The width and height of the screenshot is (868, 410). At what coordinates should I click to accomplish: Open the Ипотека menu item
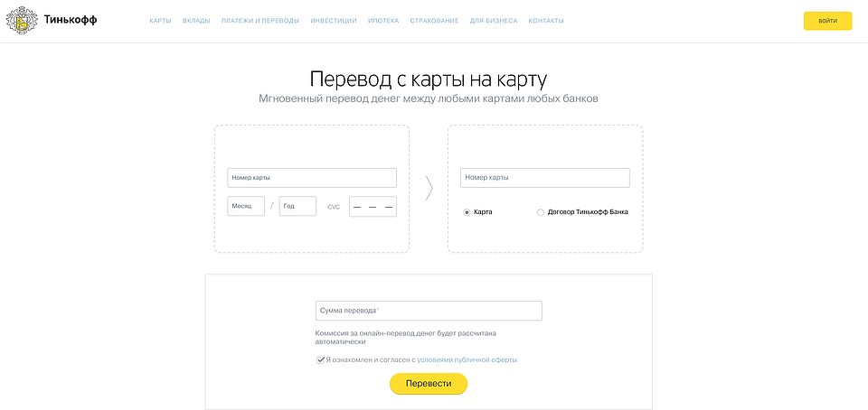click(x=383, y=21)
